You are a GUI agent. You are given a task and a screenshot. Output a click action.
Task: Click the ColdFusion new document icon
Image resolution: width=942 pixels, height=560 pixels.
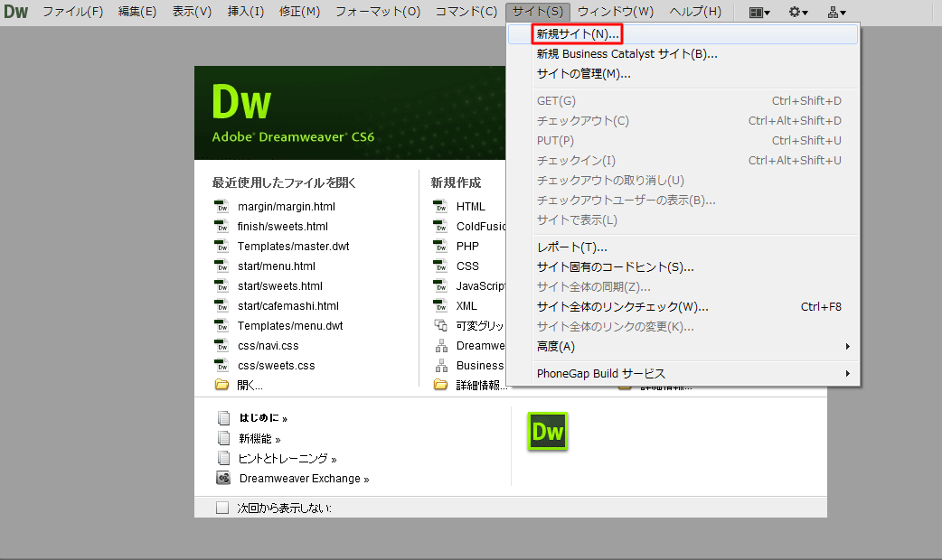pyautogui.click(x=440, y=227)
